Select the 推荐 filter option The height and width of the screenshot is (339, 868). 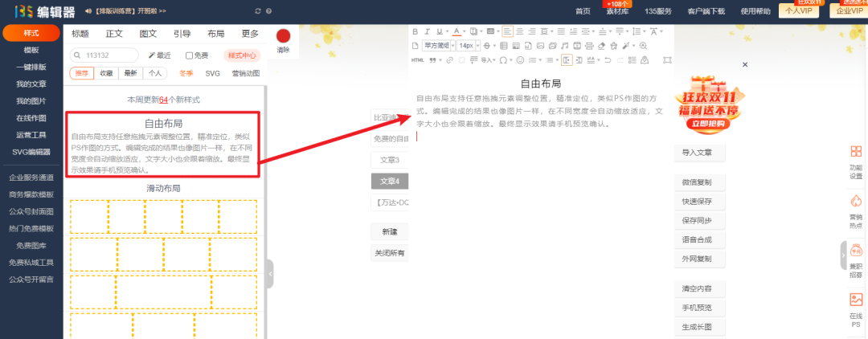[82, 73]
